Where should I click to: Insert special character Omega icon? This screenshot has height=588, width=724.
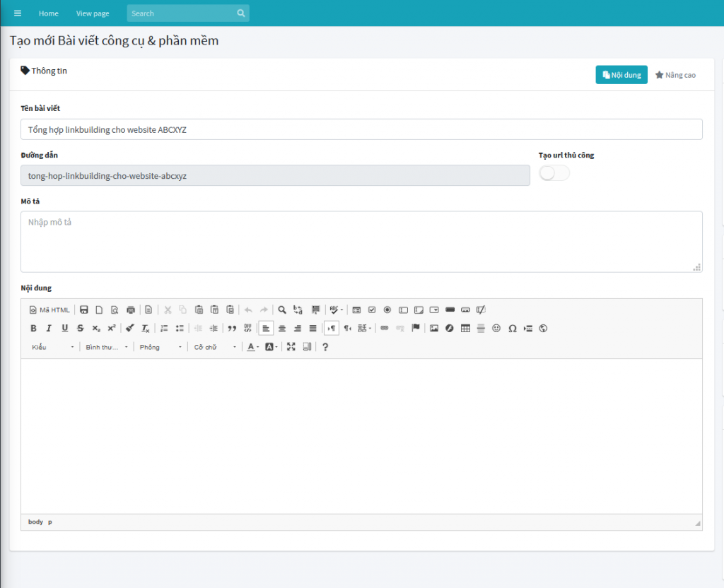point(512,328)
